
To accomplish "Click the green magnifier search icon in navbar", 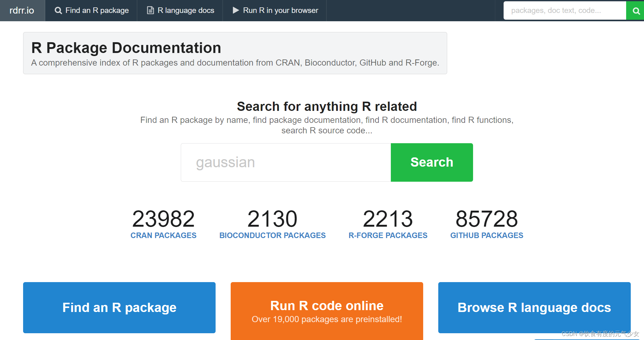I will coord(636,11).
